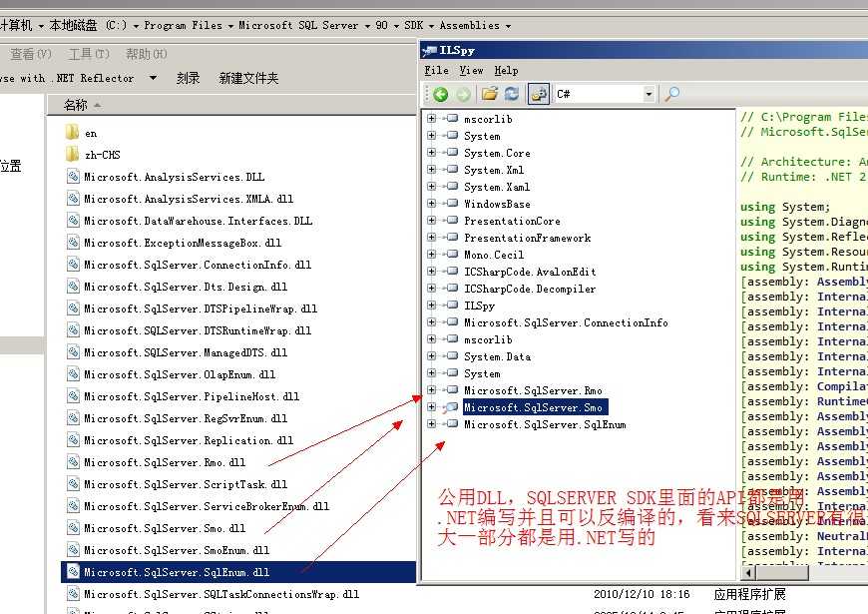Image resolution: width=868 pixels, height=614 pixels.
Task: Select Microsoft.AnalysisServices.XMLA.dll file icon
Action: [73, 199]
